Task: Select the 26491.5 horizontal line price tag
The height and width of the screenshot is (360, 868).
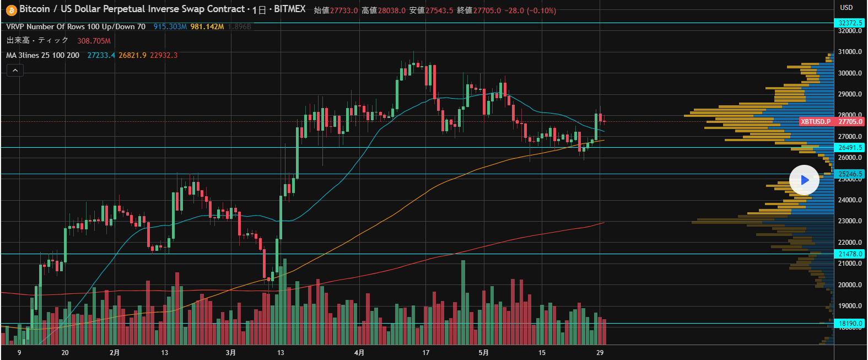Action: point(850,148)
